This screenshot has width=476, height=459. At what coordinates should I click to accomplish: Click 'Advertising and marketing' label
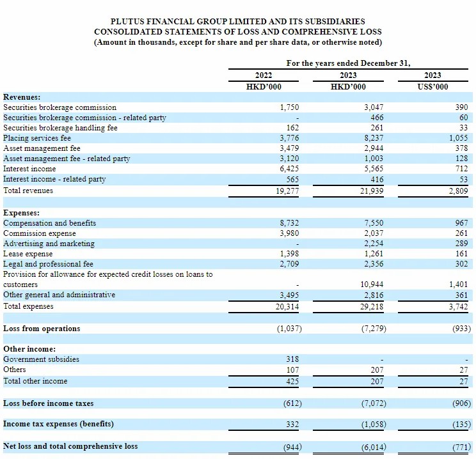click(49, 244)
